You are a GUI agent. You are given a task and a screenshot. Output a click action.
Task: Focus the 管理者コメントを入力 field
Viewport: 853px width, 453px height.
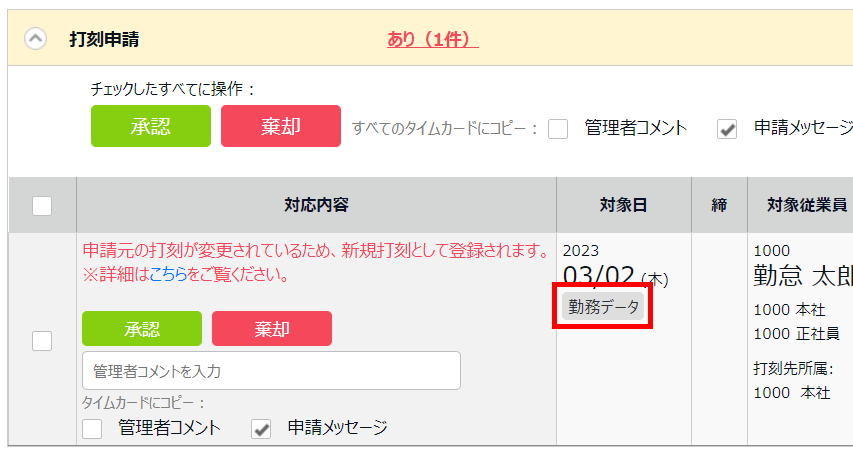(271, 371)
